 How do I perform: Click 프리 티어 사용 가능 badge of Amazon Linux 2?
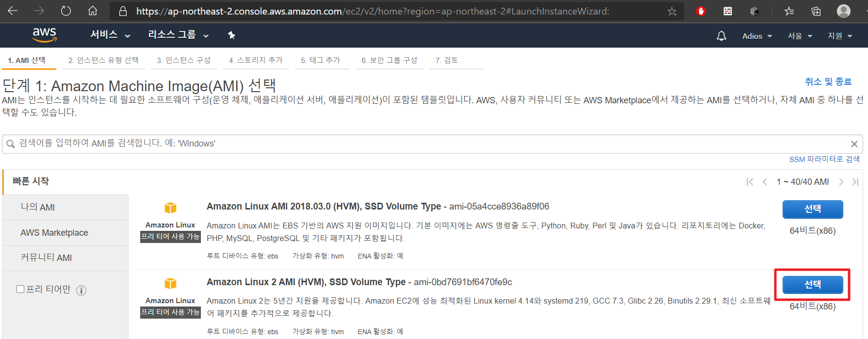[x=170, y=312]
